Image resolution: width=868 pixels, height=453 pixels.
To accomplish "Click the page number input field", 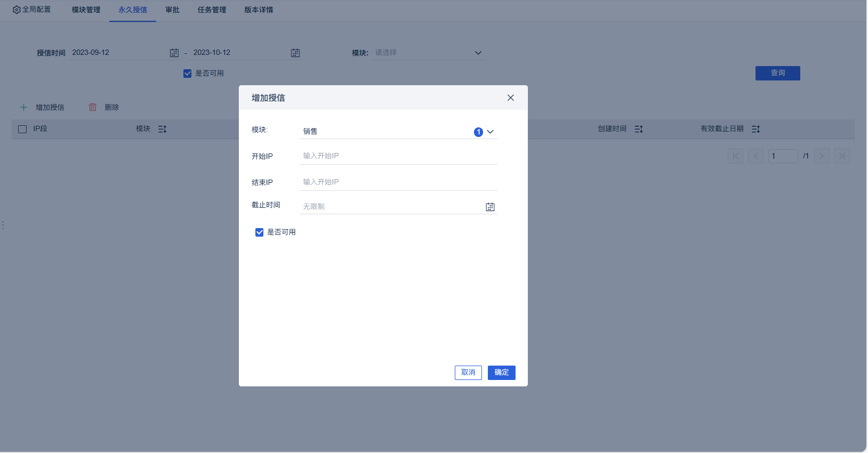I will click(x=783, y=156).
